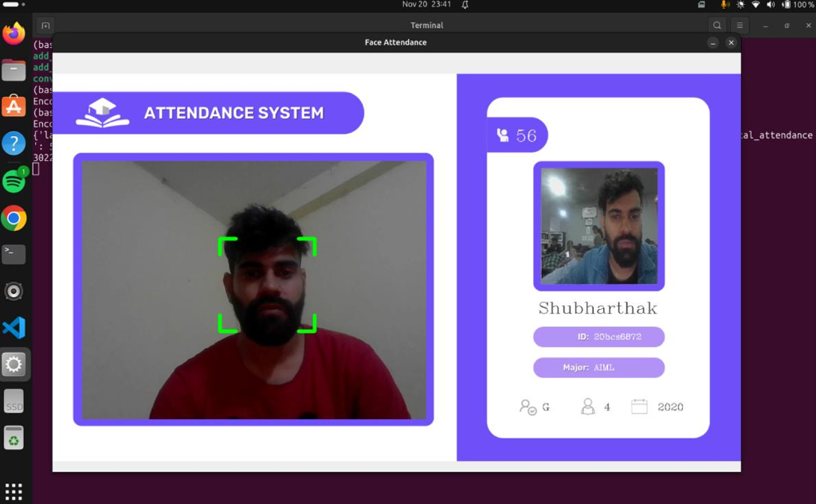Open search in the Terminal header bar

coord(716,25)
